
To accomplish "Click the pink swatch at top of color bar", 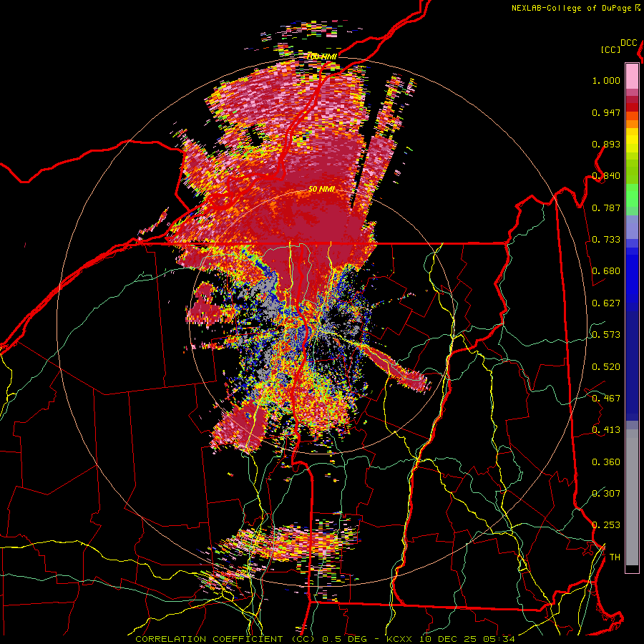I will (x=632, y=76).
